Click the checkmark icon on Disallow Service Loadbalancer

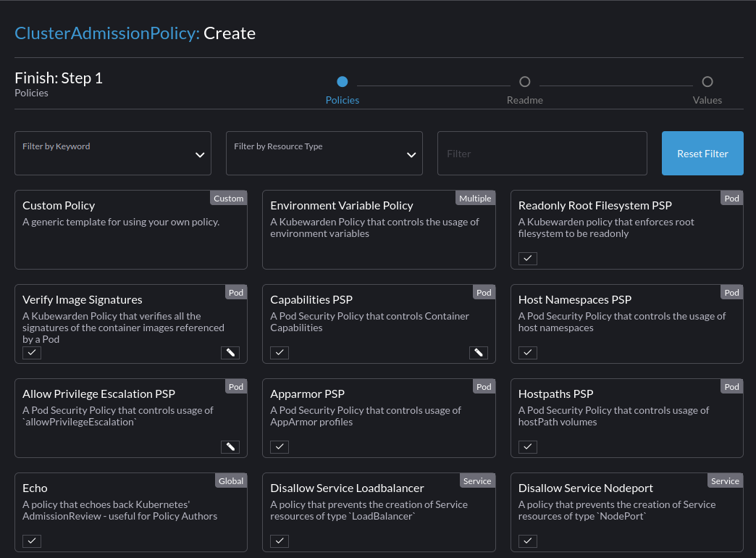280,541
